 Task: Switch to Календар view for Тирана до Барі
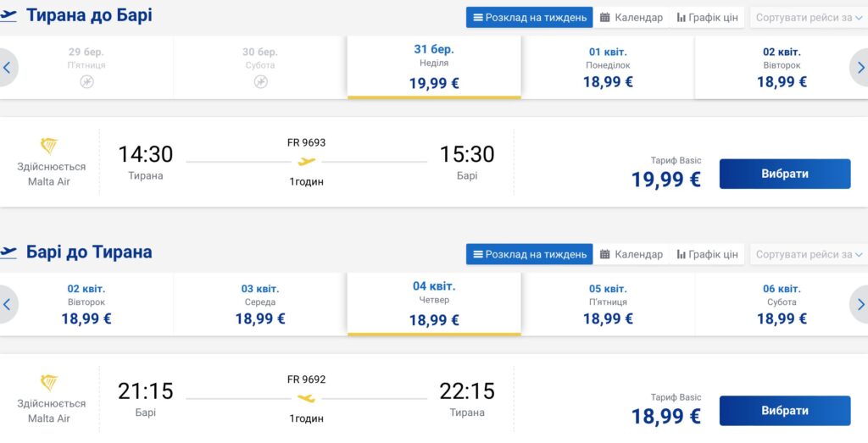tap(631, 18)
